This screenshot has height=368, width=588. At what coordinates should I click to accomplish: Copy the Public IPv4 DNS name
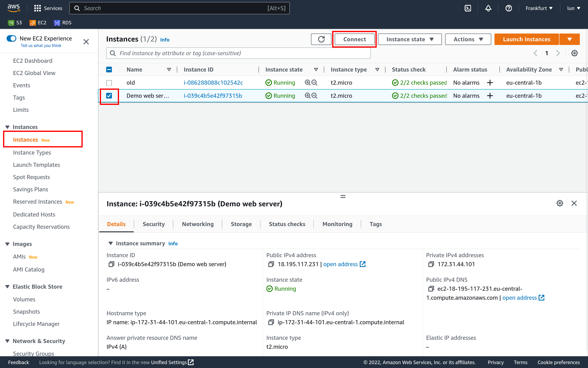431,289
